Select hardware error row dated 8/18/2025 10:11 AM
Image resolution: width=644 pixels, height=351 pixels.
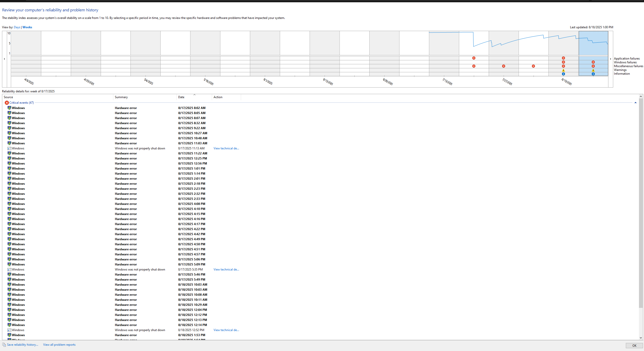pyautogui.click(x=320, y=300)
